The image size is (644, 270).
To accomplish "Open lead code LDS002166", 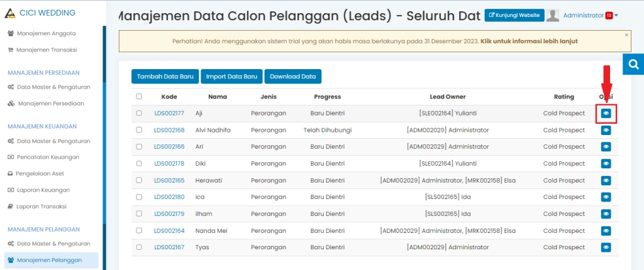I will [x=169, y=147].
